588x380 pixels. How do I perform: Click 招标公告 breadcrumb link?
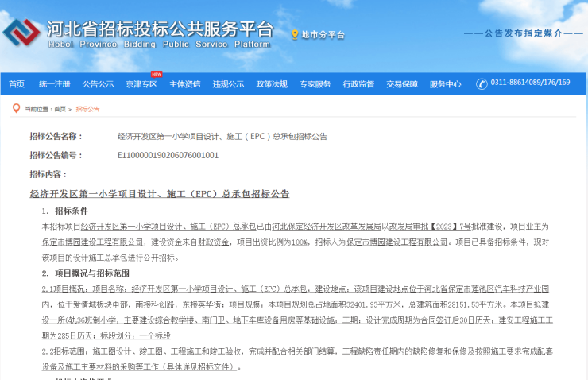point(87,109)
